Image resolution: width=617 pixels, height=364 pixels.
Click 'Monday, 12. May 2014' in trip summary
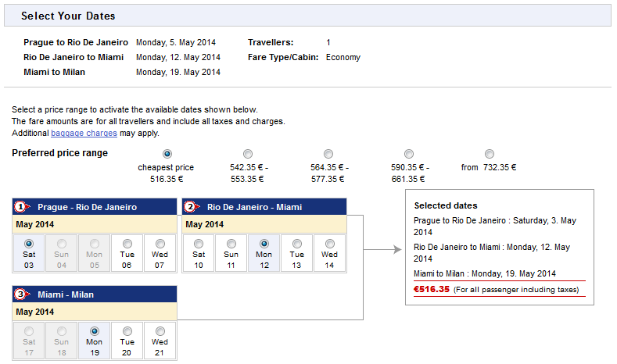pos(178,57)
